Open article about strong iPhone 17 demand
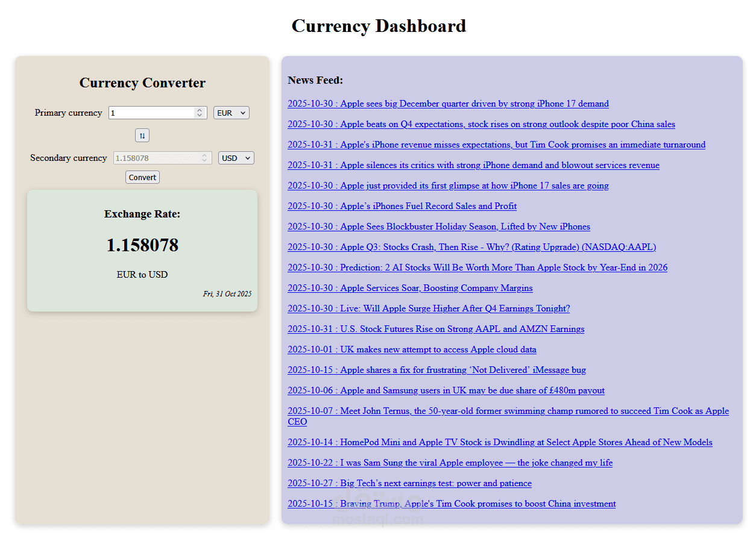The width and height of the screenshot is (756, 538). pos(448,104)
